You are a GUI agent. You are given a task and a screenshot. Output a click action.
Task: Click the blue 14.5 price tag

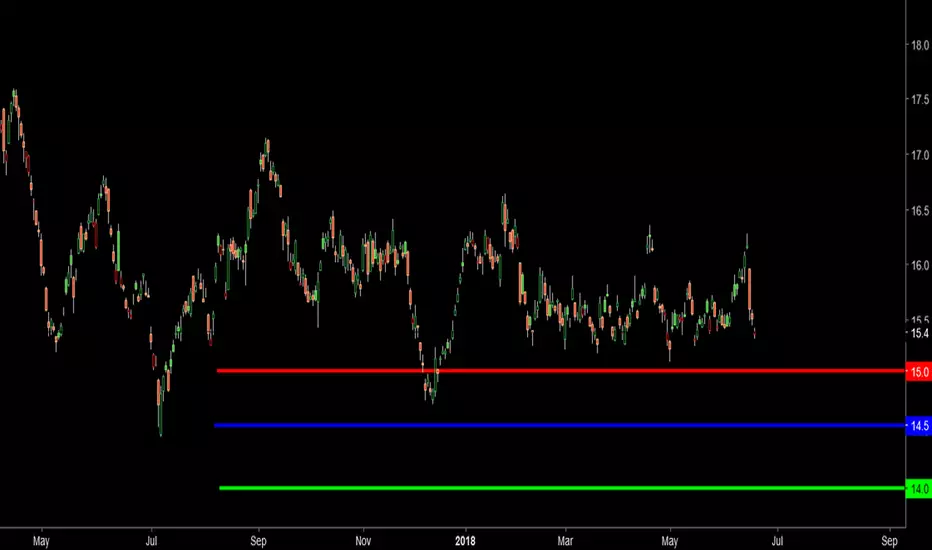coord(918,426)
